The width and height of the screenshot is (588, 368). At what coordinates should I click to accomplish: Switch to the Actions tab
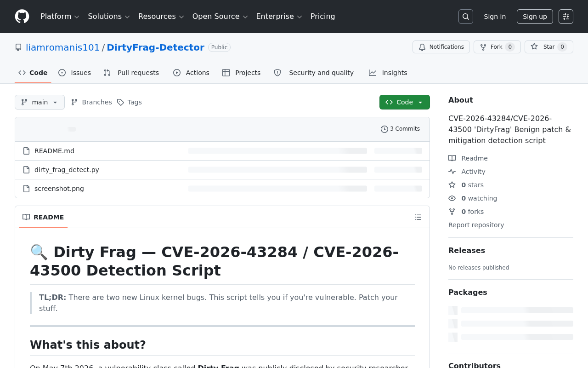191,73
